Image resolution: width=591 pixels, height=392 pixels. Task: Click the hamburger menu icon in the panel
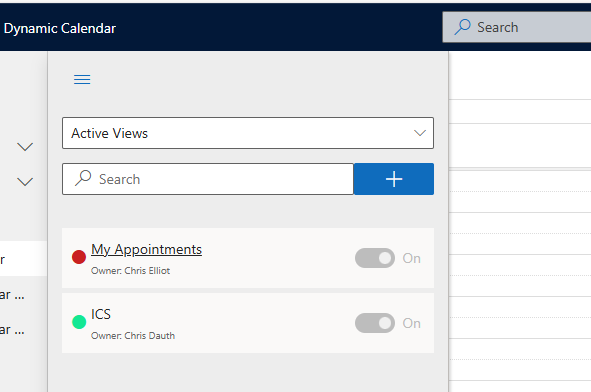pos(82,80)
